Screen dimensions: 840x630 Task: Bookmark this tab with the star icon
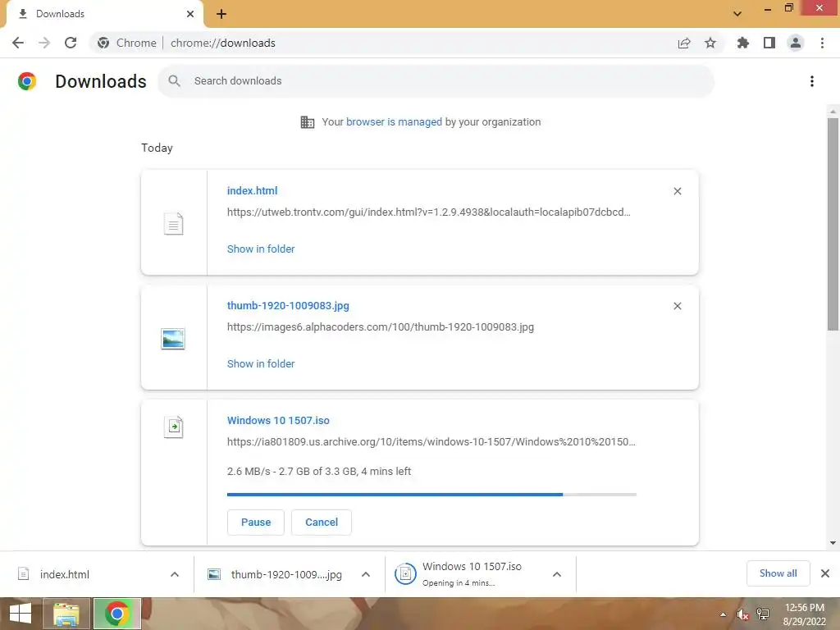coord(710,43)
